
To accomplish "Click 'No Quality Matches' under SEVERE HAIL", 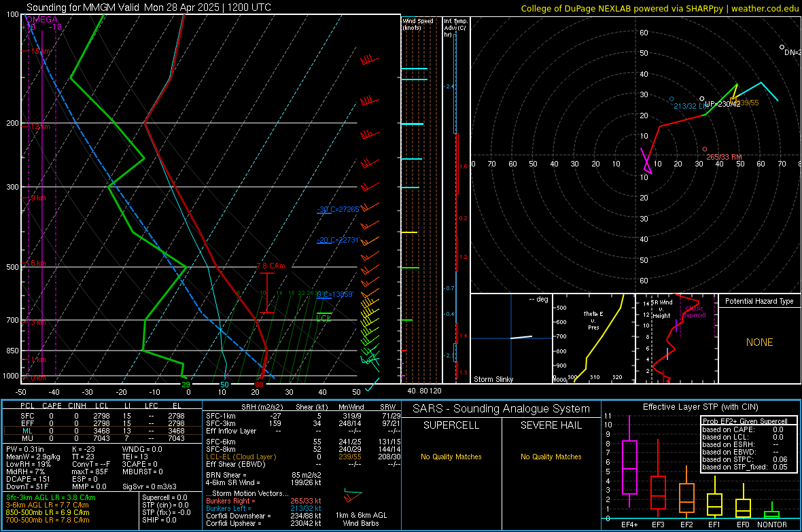I will point(551,457).
